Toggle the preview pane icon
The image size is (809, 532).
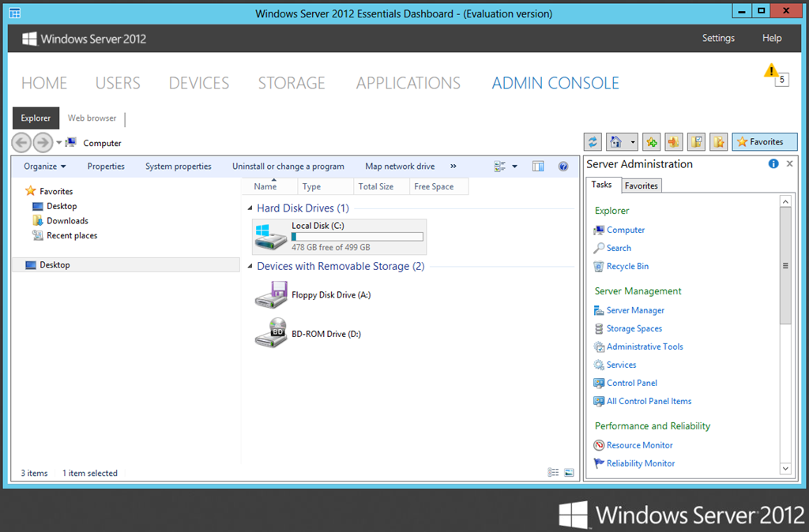coord(538,167)
